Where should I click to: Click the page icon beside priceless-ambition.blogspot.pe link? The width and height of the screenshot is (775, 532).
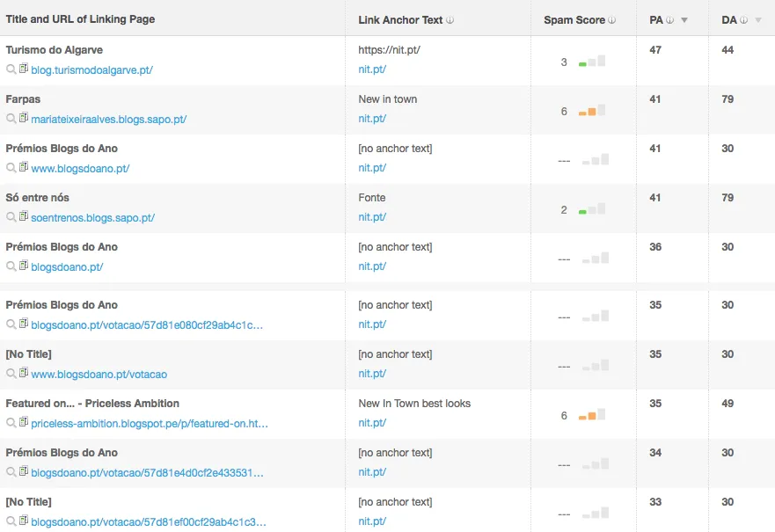pos(24,422)
